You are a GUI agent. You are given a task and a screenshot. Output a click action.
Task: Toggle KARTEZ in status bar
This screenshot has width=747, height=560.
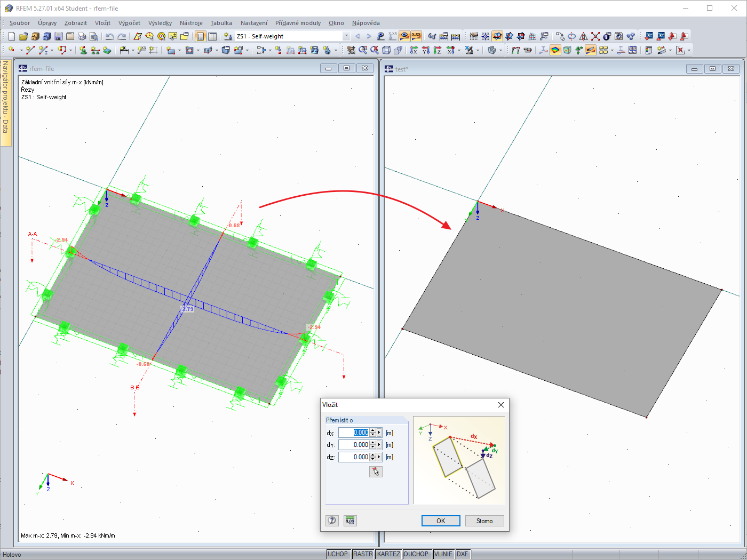(x=388, y=554)
